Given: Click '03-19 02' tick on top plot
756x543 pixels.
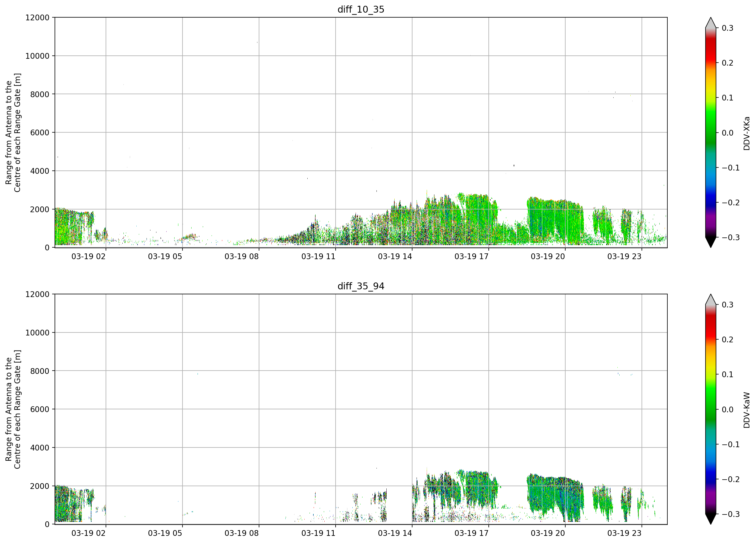Looking at the screenshot, I should click(x=88, y=256).
